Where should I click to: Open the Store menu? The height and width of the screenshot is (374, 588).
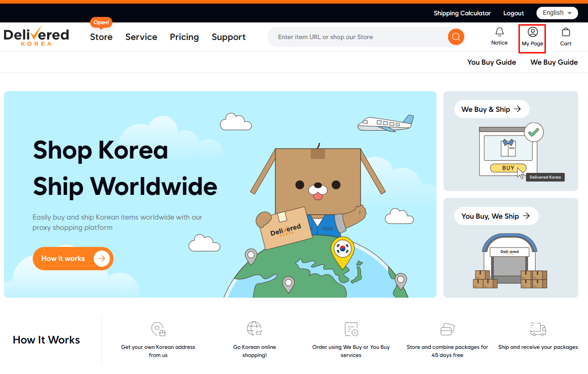click(x=101, y=37)
